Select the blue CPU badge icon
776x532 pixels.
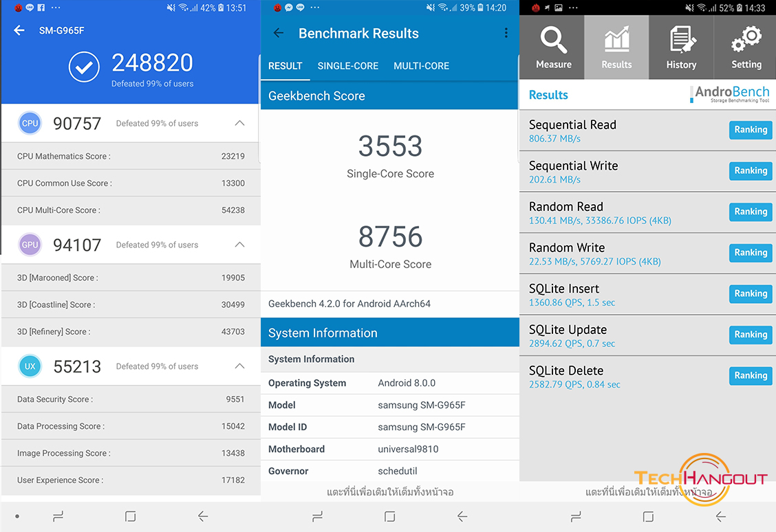tap(30, 123)
